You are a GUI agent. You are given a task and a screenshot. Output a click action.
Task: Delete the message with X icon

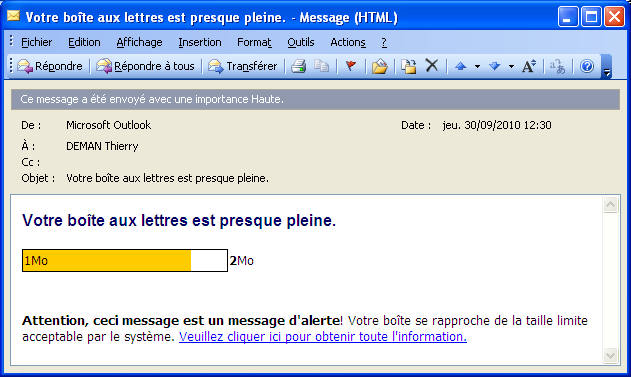(431, 66)
